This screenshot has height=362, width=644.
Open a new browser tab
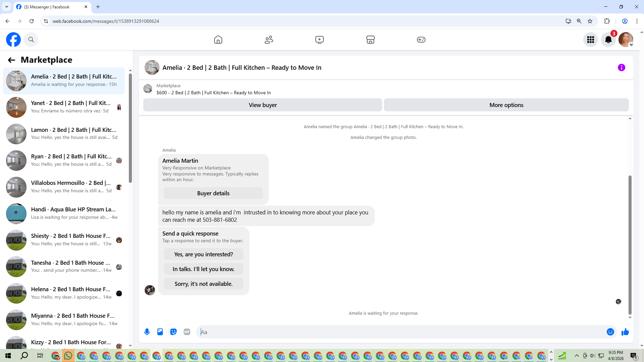[98, 7]
